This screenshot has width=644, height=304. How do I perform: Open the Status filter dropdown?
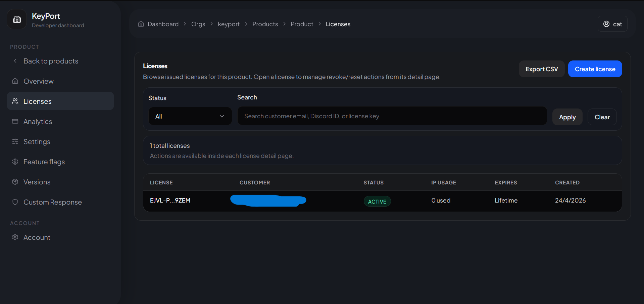(x=190, y=116)
